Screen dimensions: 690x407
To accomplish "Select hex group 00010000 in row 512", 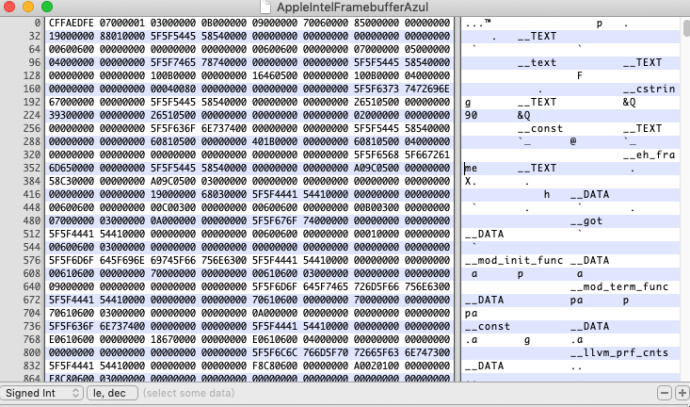I will coord(376,234).
